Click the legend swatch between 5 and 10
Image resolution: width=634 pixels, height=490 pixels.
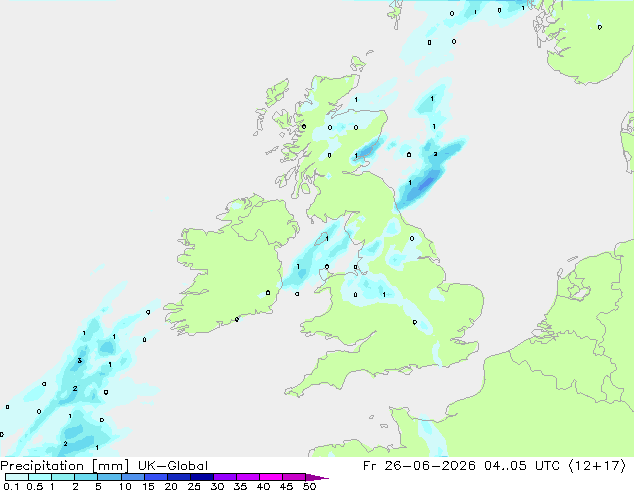tap(109, 477)
